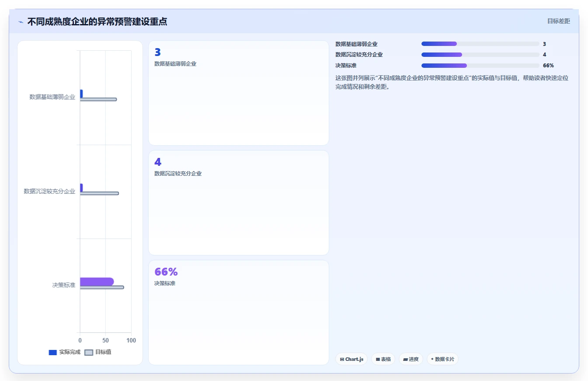
Task: Click the description paragraph starting 这张图并列展示
Action: pos(452,82)
